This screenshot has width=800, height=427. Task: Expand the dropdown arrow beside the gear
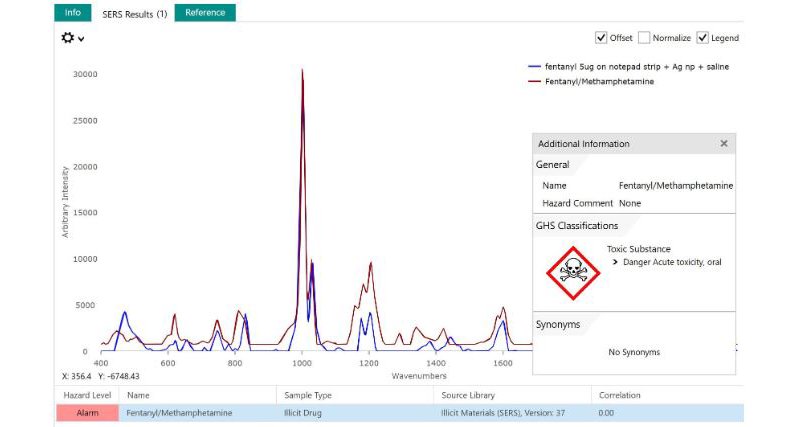coord(81,39)
